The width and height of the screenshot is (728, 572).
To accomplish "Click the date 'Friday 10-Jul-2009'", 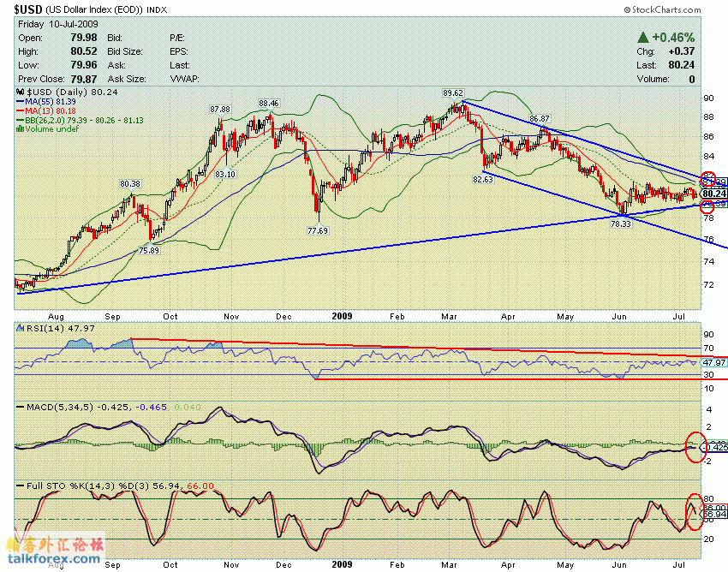I will [x=58, y=24].
